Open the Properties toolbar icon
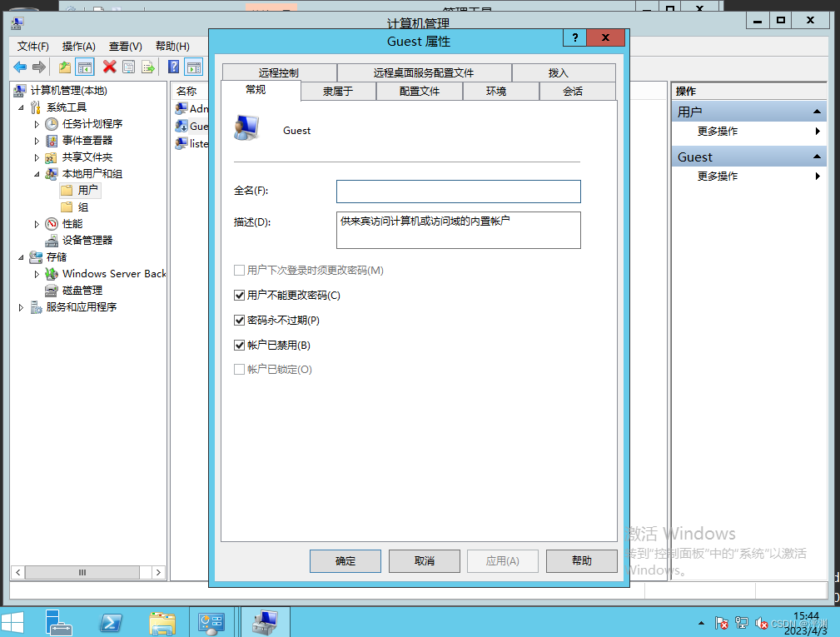Viewport: 840px width, 637px height. point(128,67)
